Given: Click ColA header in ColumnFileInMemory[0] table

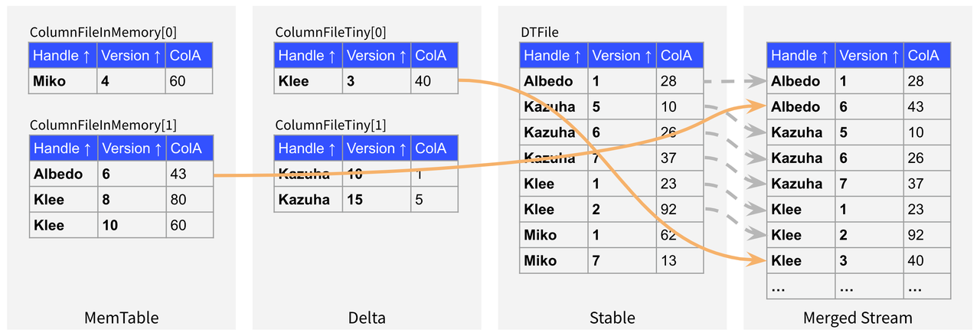Looking at the screenshot, I should coord(188,56).
